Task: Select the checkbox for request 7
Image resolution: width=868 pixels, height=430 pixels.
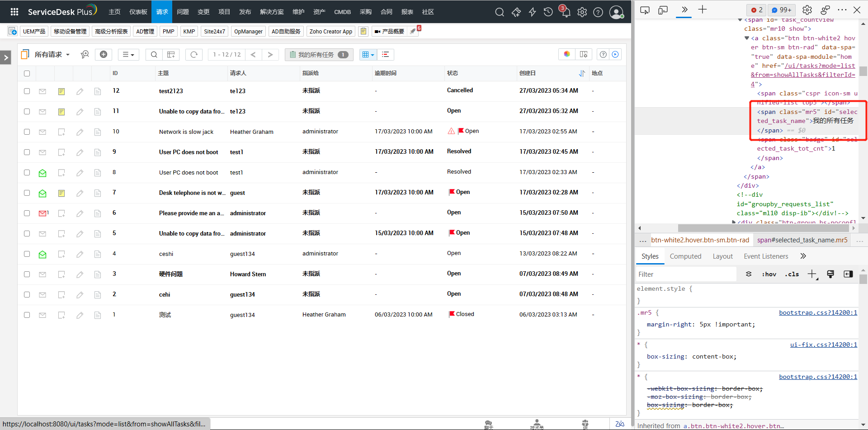Action: point(27,193)
